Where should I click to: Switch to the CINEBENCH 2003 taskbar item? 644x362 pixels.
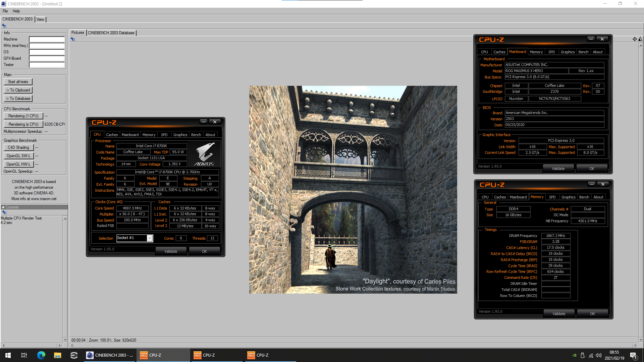(x=110, y=355)
